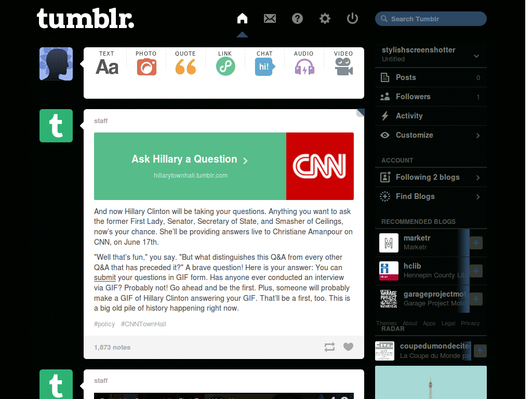532x399 pixels.
Task: Follow coupedumondecite with plus button
Action: click(480, 351)
